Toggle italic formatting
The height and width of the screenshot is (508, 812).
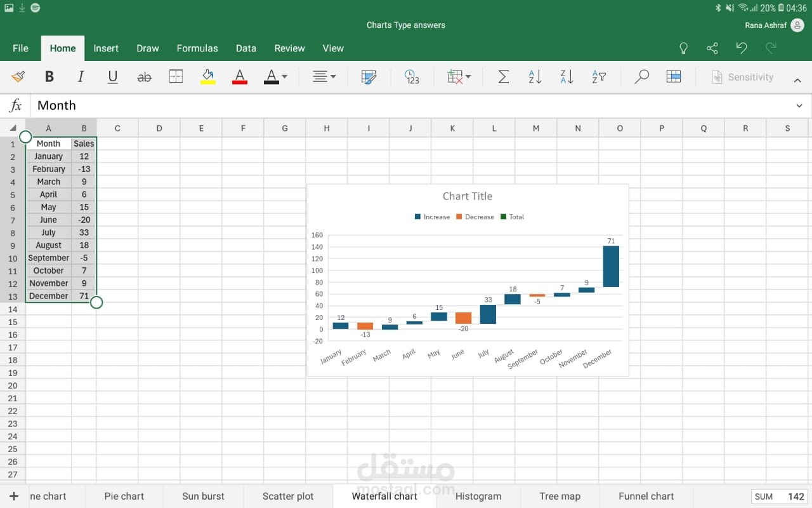click(81, 77)
